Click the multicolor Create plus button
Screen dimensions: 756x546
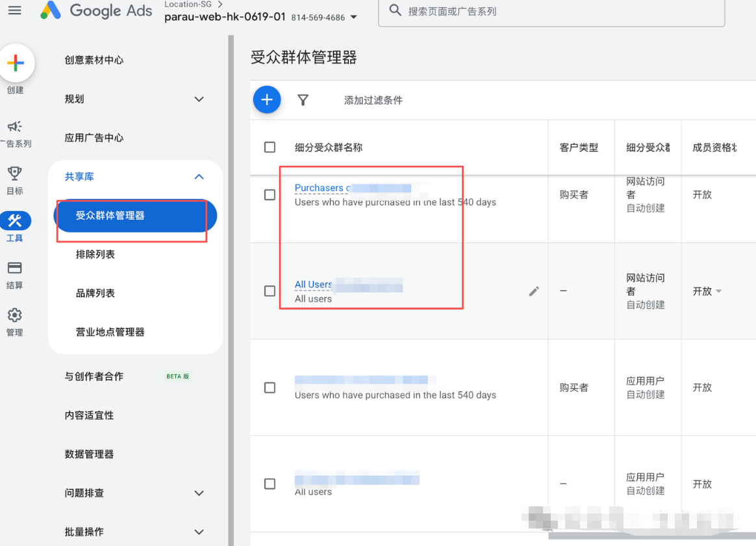pyautogui.click(x=16, y=63)
